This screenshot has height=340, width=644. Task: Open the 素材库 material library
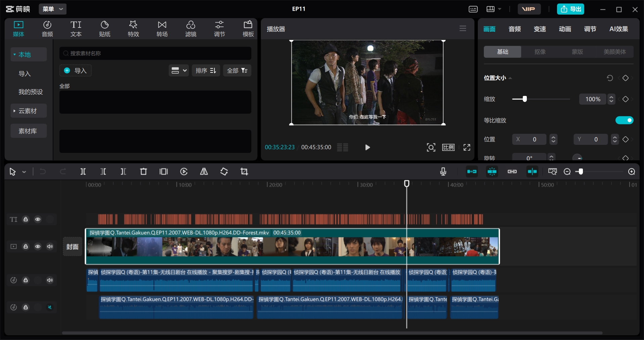coord(29,131)
